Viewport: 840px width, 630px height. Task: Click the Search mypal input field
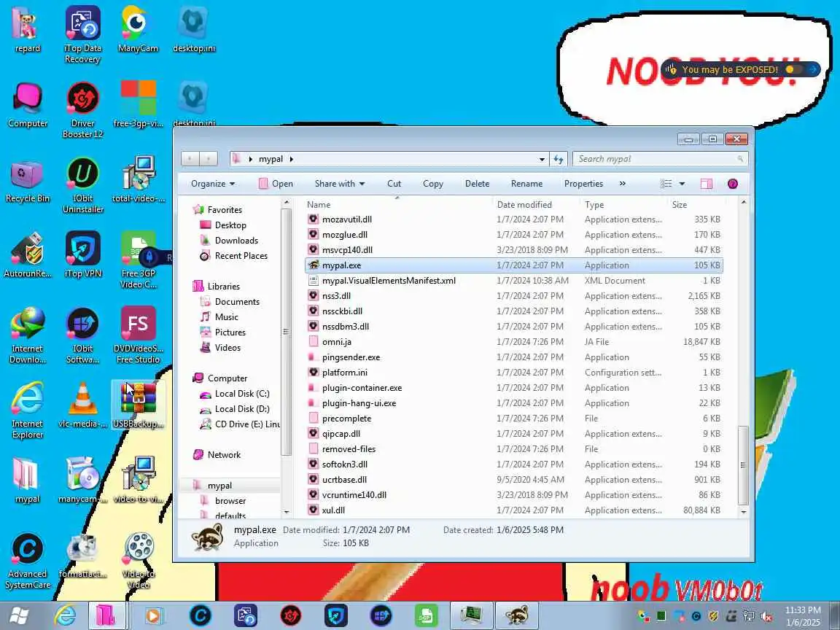tap(660, 159)
